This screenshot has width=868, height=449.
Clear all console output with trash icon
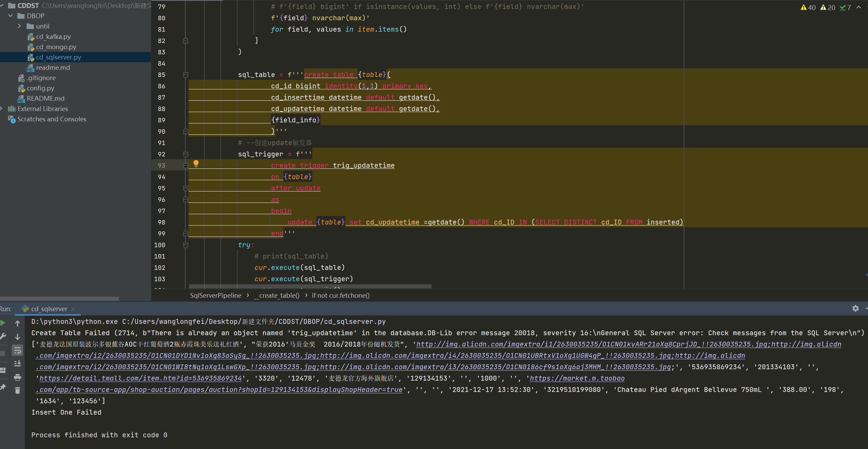coord(18,390)
